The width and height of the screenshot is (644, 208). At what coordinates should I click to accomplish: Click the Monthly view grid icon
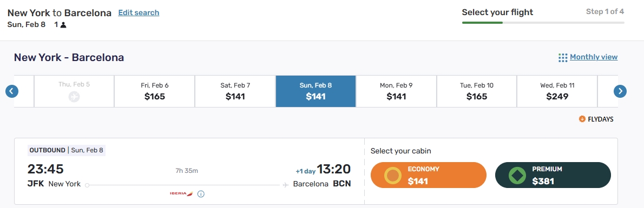[x=563, y=57]
